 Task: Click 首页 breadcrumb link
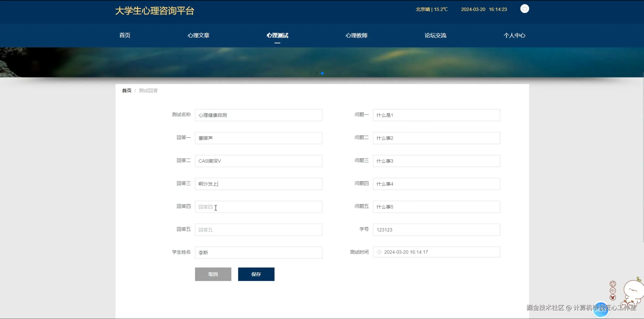coord(127,91)
